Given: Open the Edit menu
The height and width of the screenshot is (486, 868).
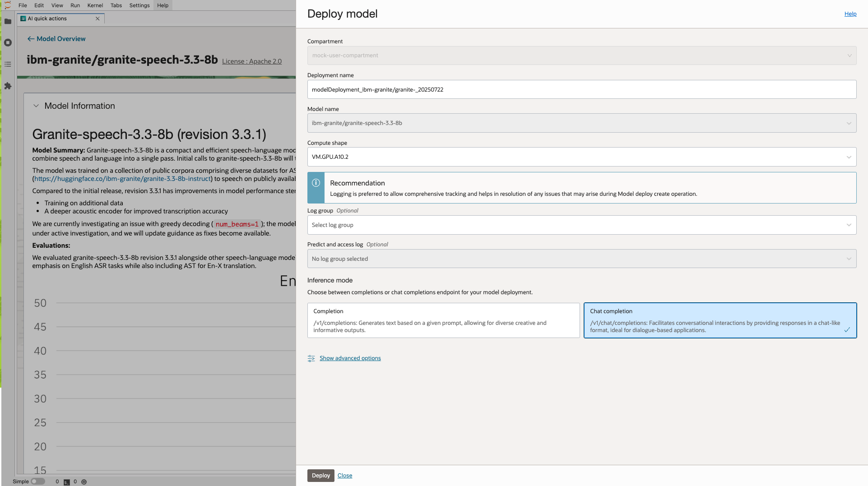Looking at the screenshot, I should point(39,5).
